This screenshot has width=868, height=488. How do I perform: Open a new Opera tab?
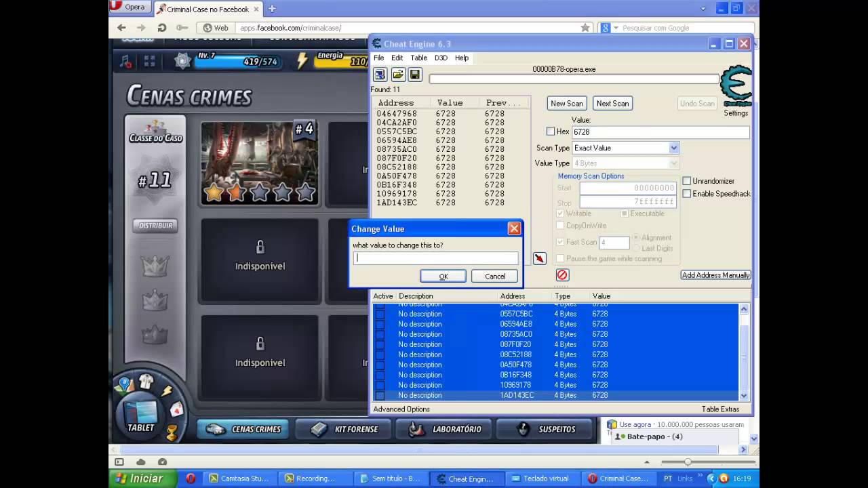[272, 9]
